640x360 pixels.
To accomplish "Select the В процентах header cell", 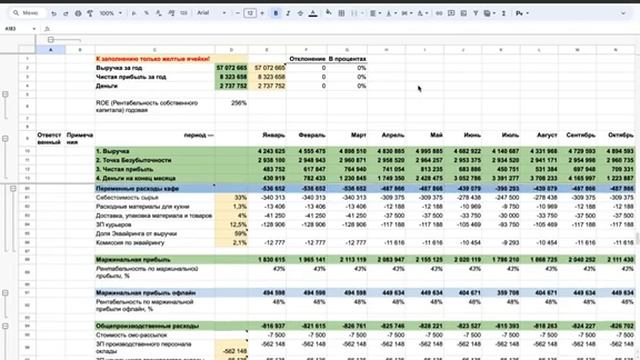I will point(347,59).
